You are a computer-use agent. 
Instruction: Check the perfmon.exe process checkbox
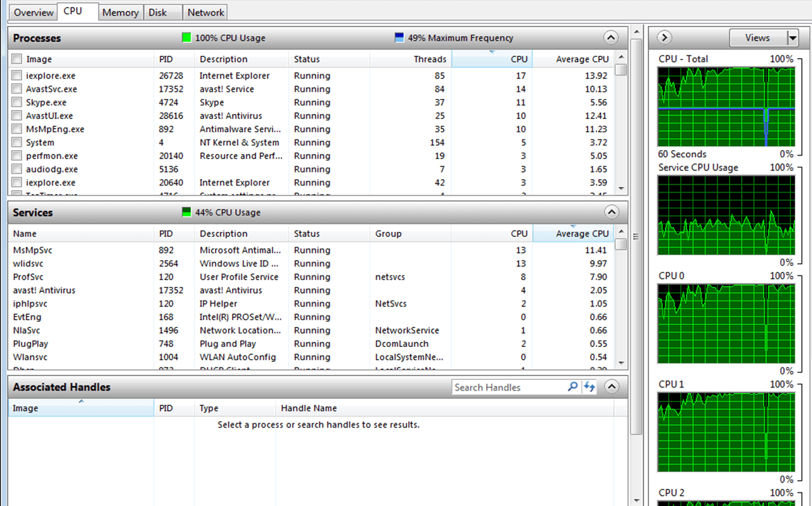pyautogui.click(x=17, y=155)
